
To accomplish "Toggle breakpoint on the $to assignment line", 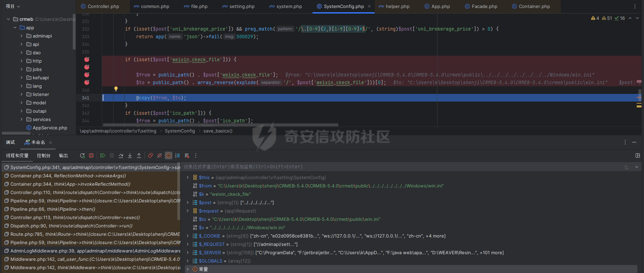I will [87, 82].
